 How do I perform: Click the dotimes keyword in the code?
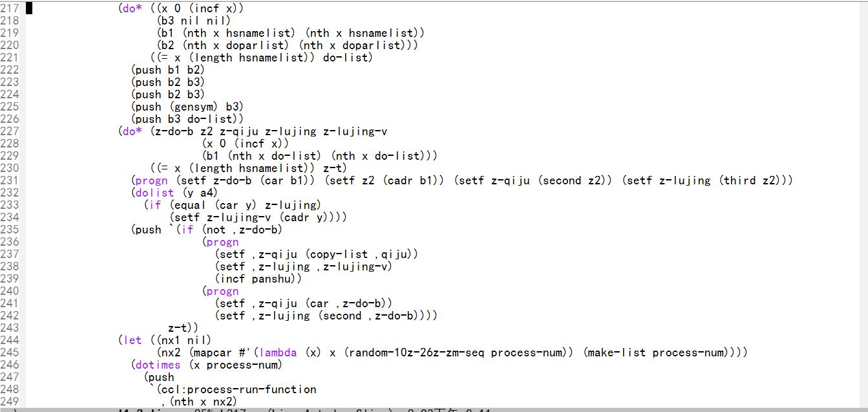(158, 365)
